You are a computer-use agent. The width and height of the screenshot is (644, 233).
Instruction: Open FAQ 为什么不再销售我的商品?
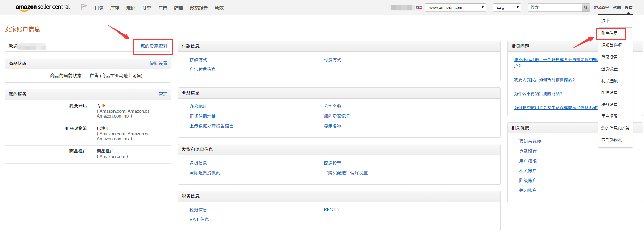click(539, 94)
